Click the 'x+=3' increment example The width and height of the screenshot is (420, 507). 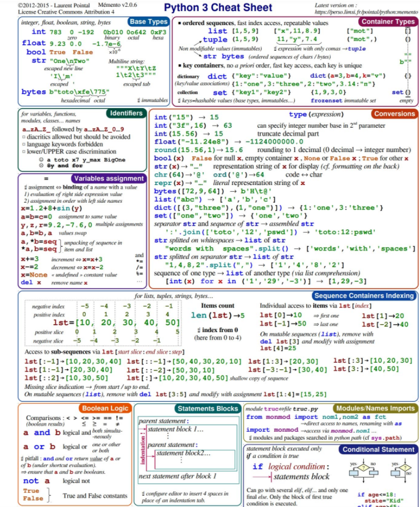pos(30,259)
